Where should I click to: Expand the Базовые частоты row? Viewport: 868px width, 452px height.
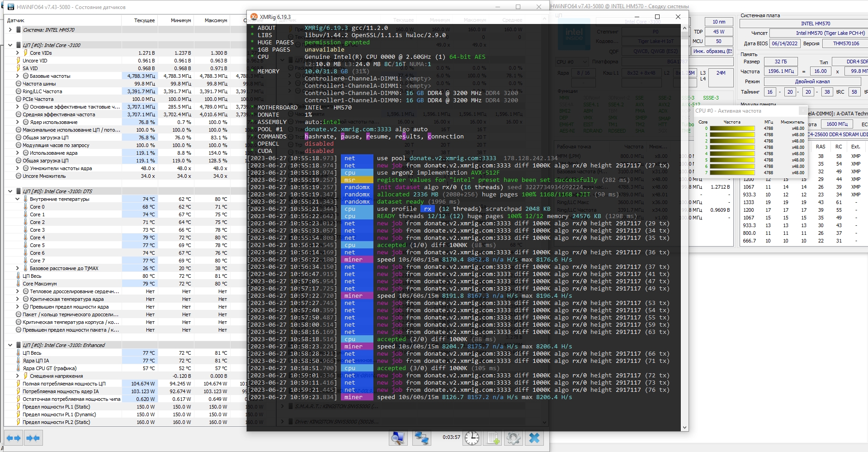pyautogui.click(x=18, y=76)
